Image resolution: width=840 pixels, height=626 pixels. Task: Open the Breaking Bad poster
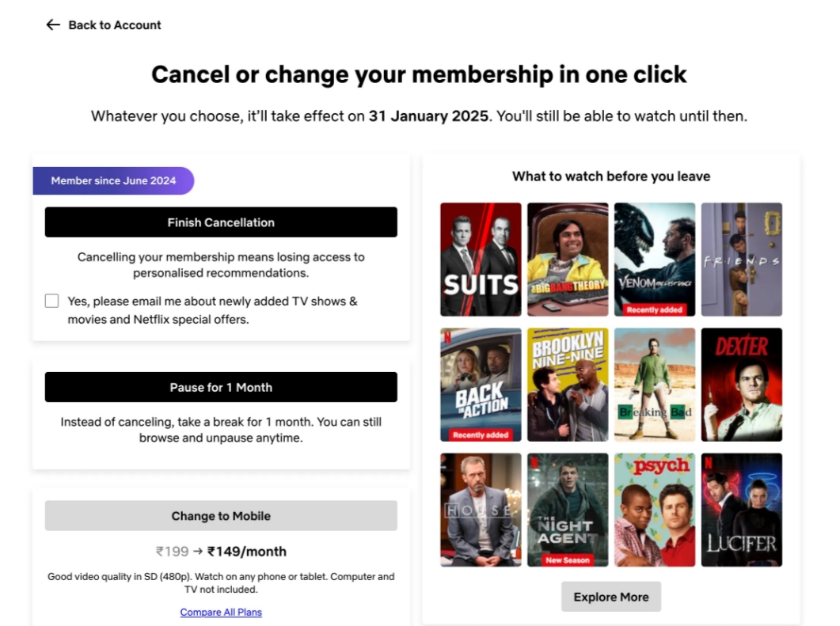click(655, 385)
